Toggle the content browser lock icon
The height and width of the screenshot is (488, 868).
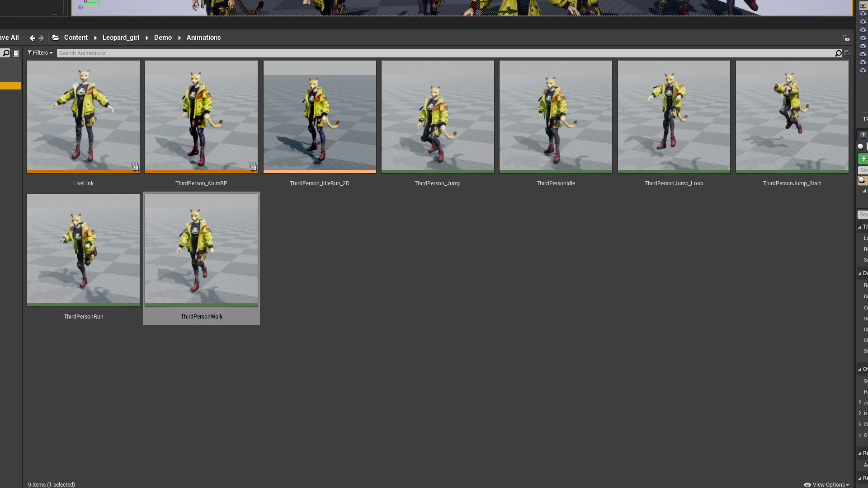tap(846, 38)
